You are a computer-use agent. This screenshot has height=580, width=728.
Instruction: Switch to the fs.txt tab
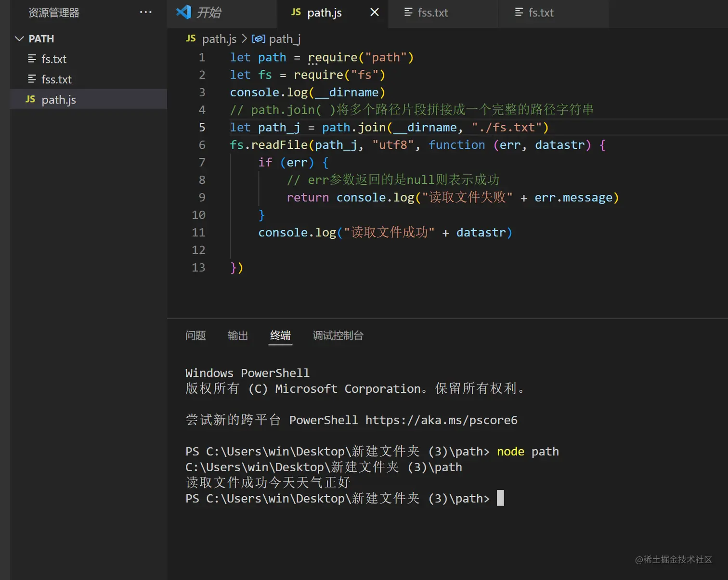[x=541, y=13]
